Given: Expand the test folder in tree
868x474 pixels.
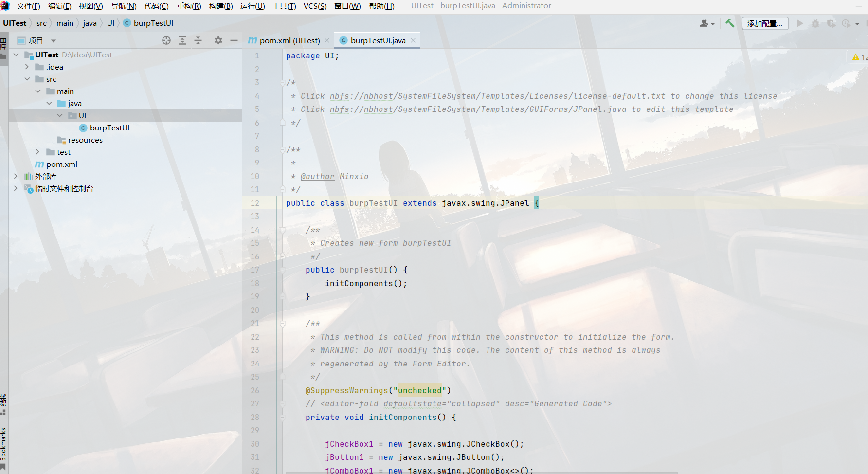Looking at the screenshot, I should click(x=38, y=152).
